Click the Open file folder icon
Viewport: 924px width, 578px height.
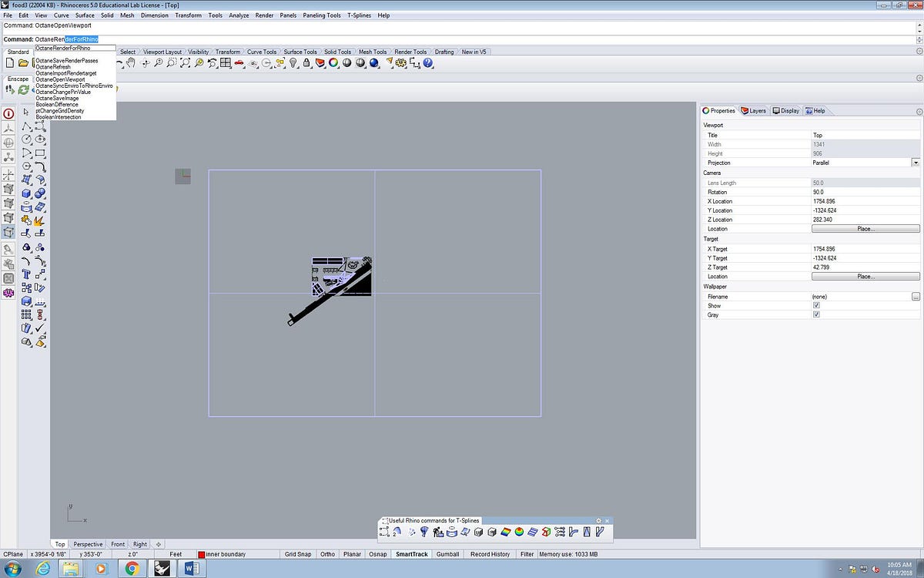pos(23,63)
